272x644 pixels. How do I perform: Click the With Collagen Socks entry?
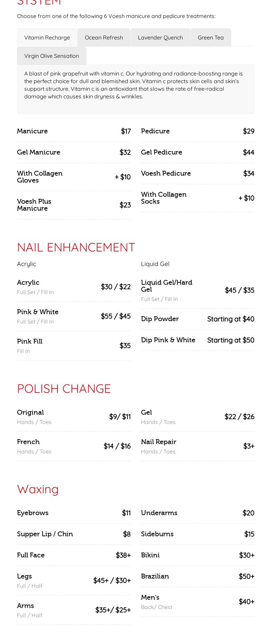[x=164, y=198]
